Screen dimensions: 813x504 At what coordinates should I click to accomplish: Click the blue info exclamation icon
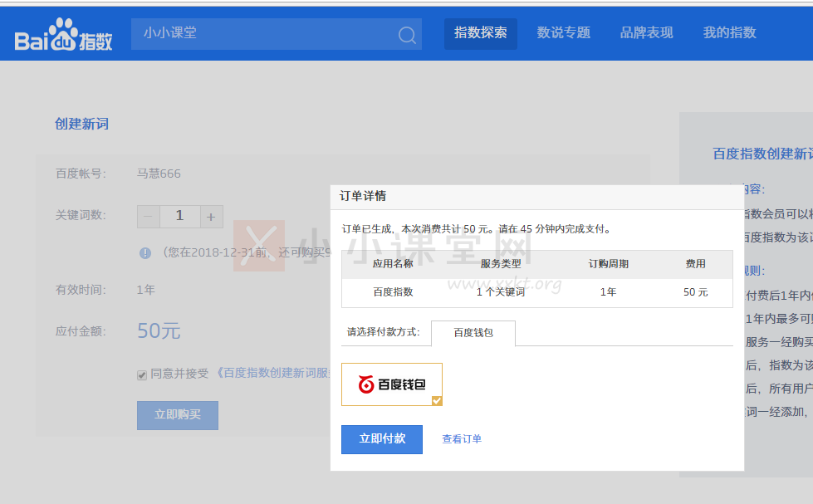pos(145,253)
